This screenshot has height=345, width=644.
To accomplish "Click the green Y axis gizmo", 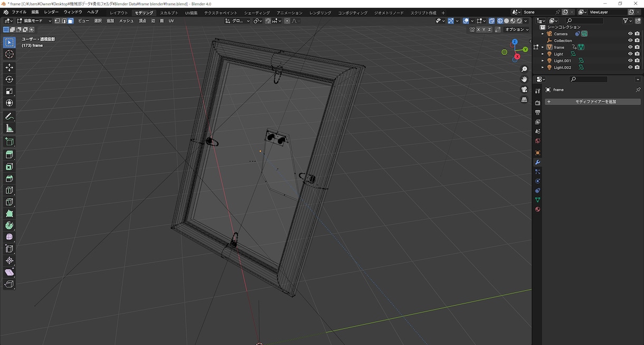I will [x=525, y=49].
